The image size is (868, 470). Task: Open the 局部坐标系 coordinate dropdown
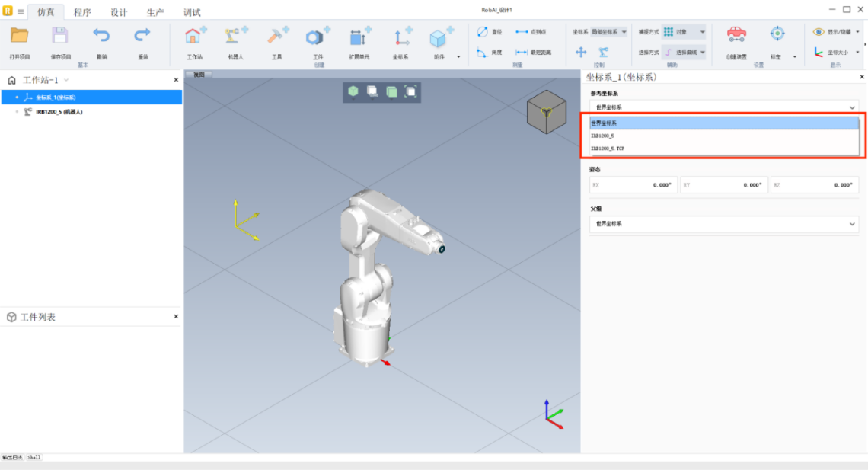point(609,32)
